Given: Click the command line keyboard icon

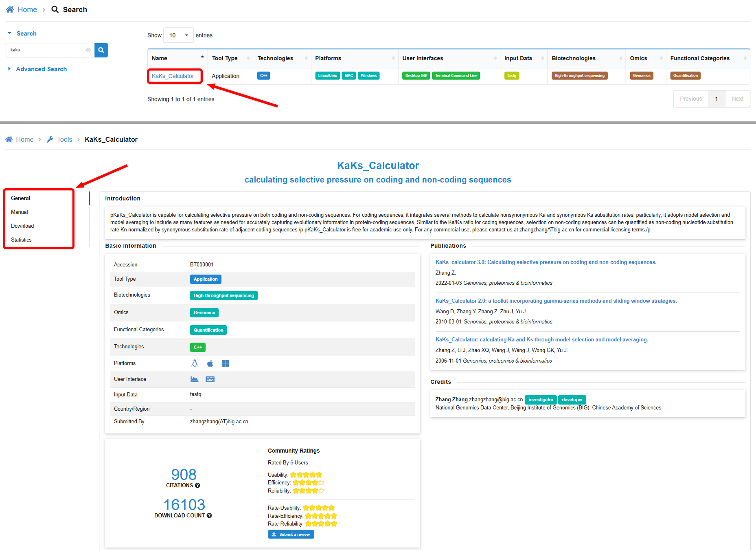Looking at the screenshot, I should click(x=210, y=379).
